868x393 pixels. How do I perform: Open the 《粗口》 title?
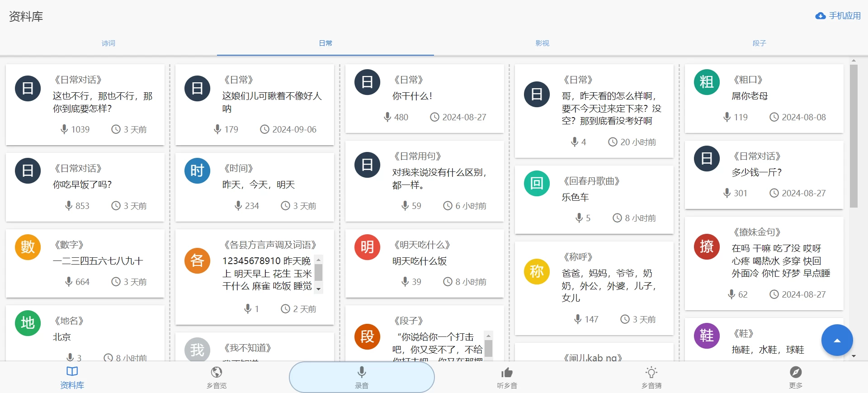748,80
